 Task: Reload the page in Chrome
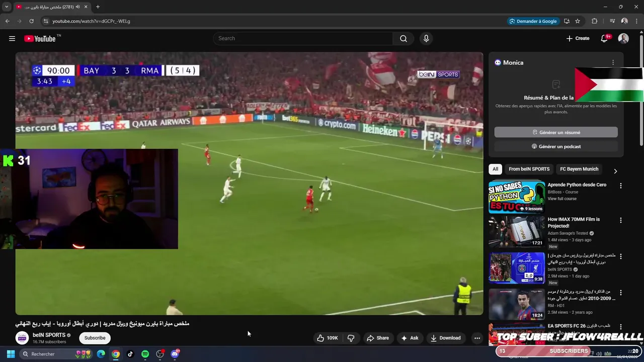[31, 21]
